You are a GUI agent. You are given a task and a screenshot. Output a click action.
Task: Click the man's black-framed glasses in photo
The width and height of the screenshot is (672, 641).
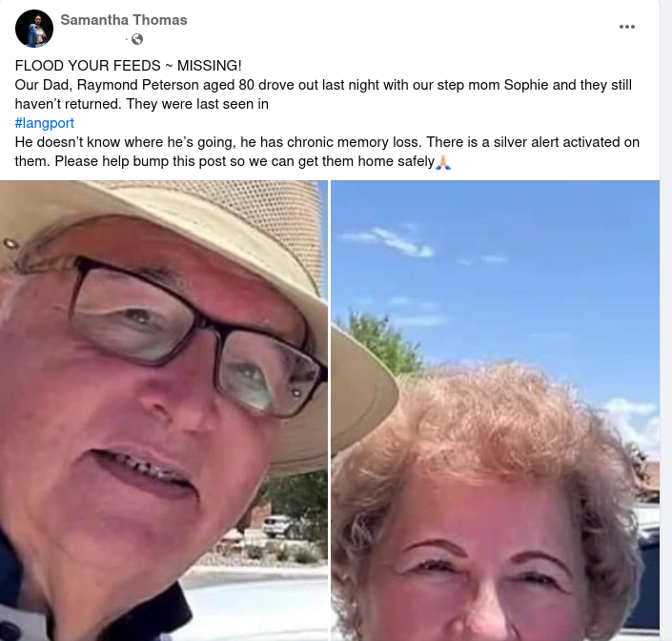pyautogui.click(x=197, y=337)
